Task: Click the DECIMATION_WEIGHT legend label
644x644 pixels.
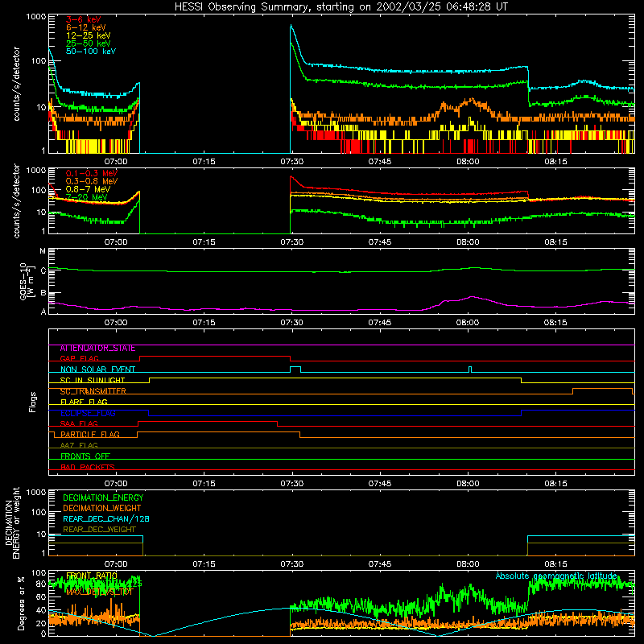Action: [x=102, y=509]
